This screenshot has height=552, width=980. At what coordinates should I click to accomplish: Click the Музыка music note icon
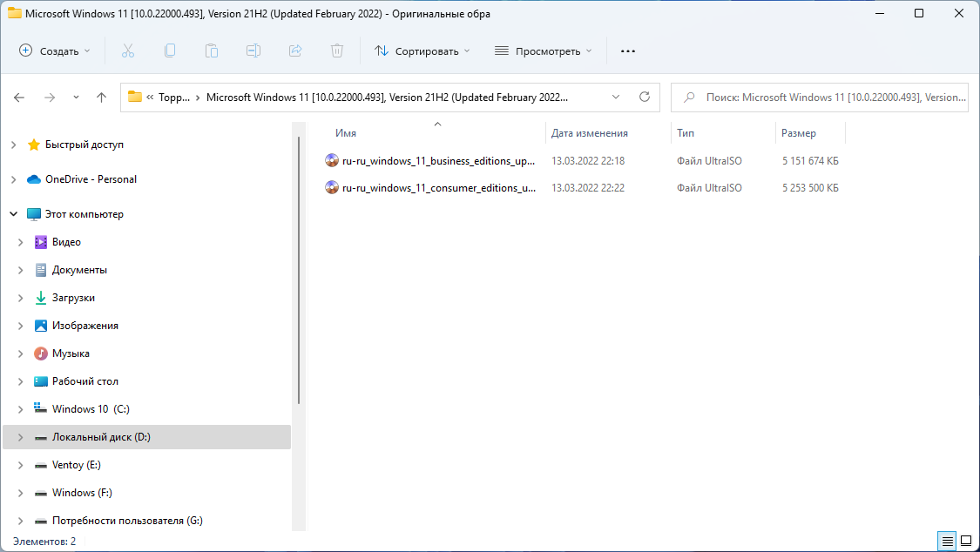point(41,353)
